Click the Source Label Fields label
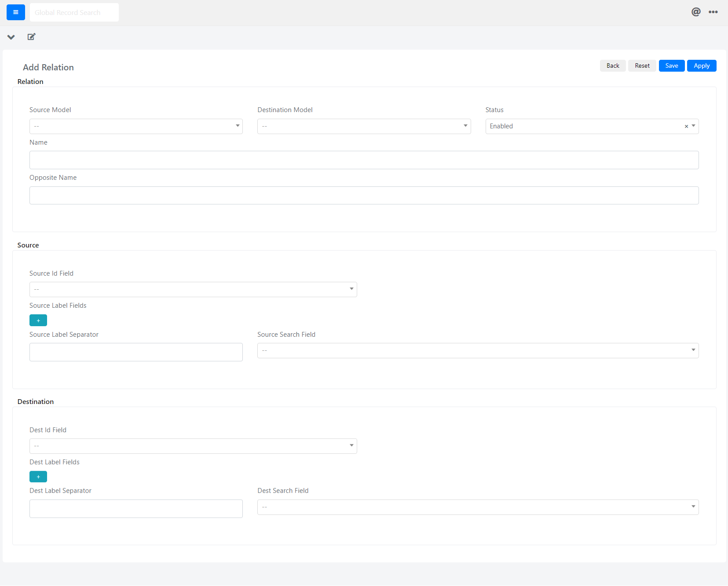 tap(58, 306)
